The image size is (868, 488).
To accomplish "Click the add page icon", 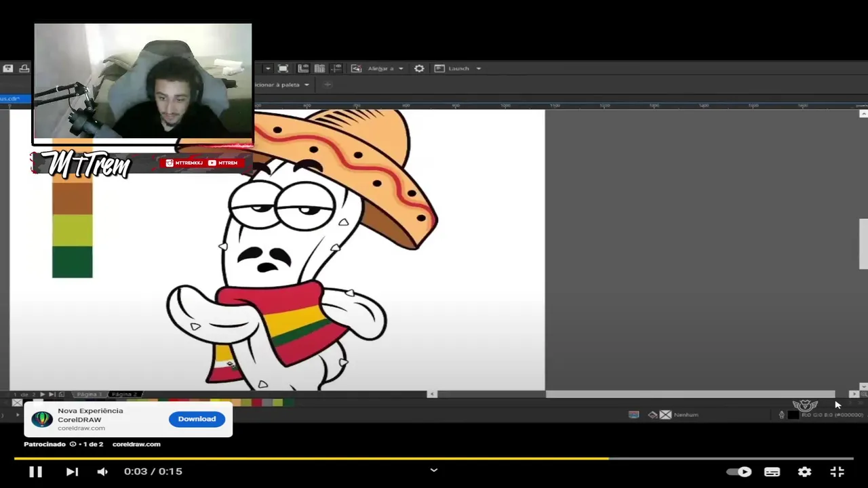I will click(61, 394).
